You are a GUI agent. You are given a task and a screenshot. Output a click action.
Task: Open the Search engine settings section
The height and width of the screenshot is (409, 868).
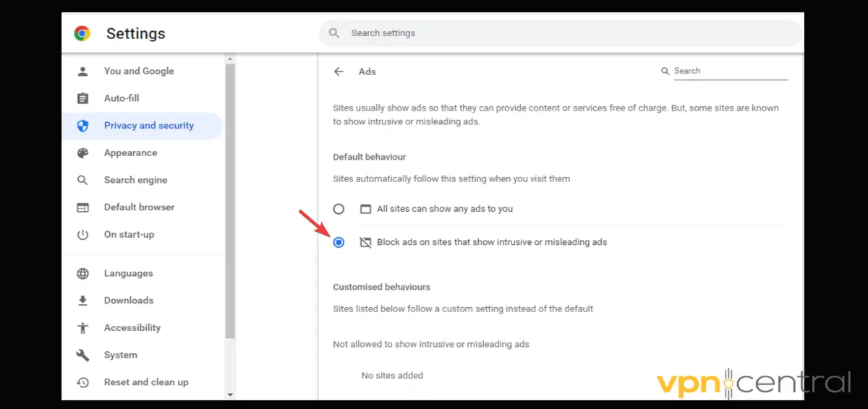coord(135,180)
